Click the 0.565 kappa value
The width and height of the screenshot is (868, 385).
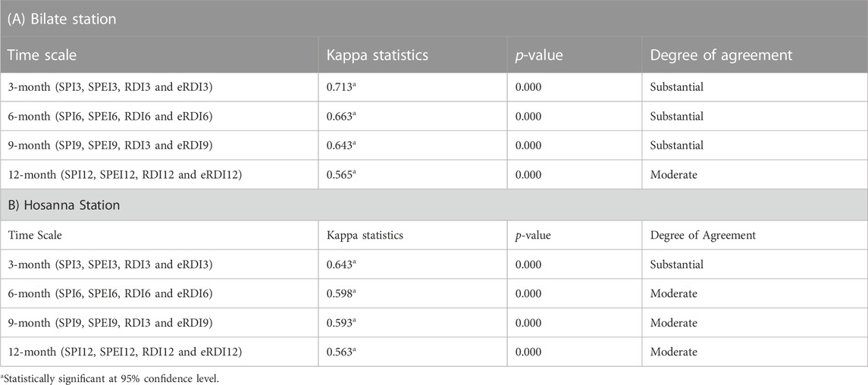[340, 175]
